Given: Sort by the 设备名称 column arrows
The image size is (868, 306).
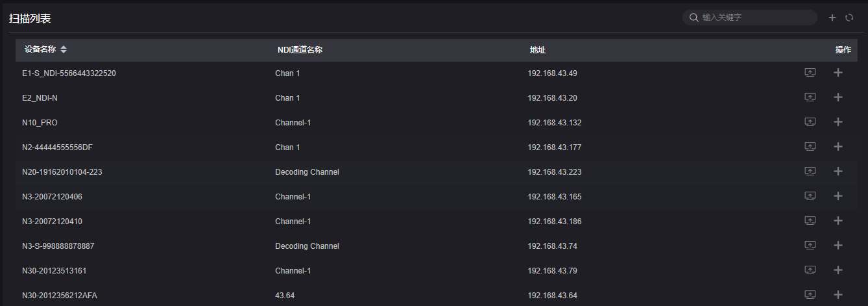Looking at the screenshot, I should click(64, 50).
